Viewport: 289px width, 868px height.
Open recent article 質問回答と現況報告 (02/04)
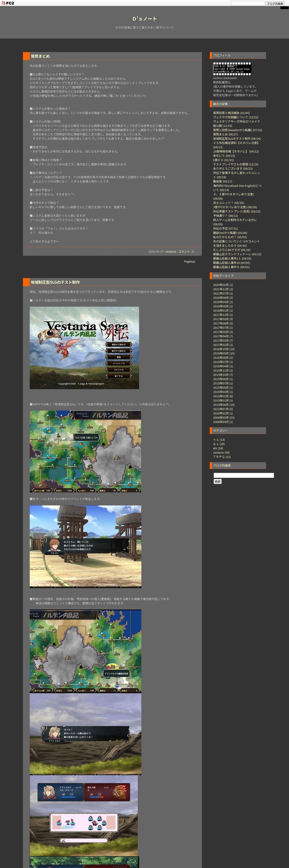click(231, 113)
